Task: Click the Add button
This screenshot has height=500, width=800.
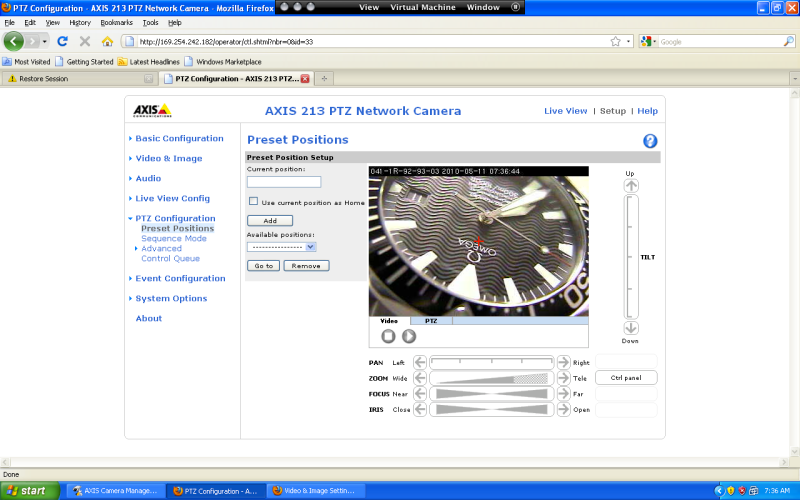Action: [x=270, y=220]
